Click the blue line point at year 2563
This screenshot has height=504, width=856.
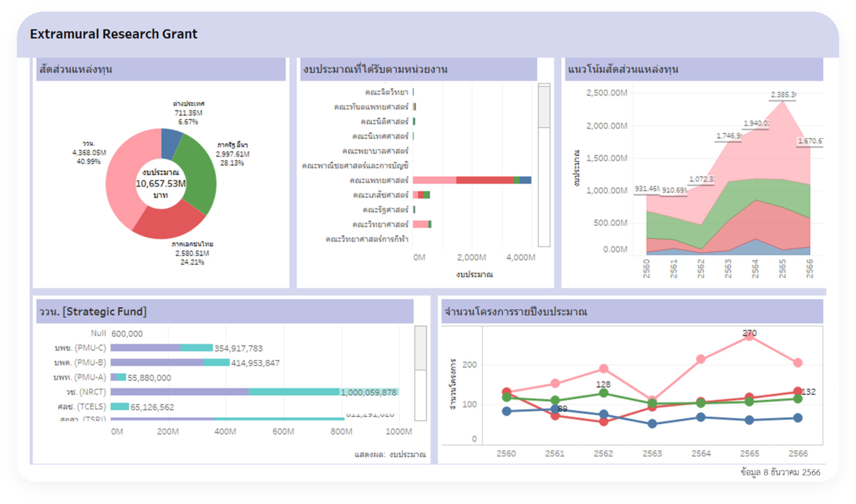coord(652,424)
